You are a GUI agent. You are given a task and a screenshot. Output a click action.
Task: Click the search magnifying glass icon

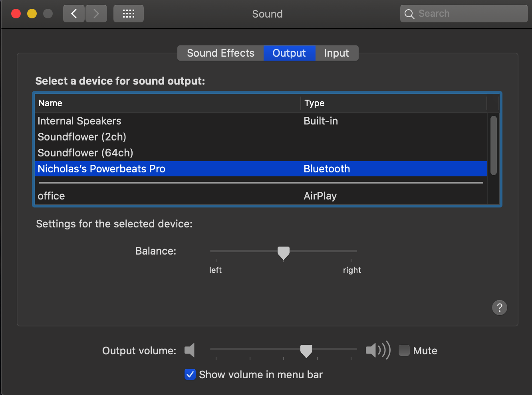409,14
